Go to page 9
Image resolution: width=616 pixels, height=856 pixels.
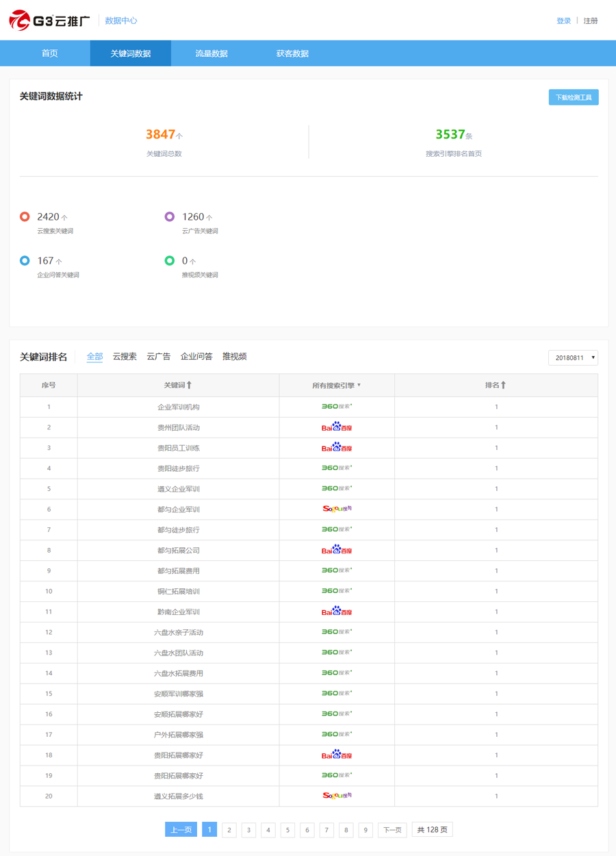(365, 830)
